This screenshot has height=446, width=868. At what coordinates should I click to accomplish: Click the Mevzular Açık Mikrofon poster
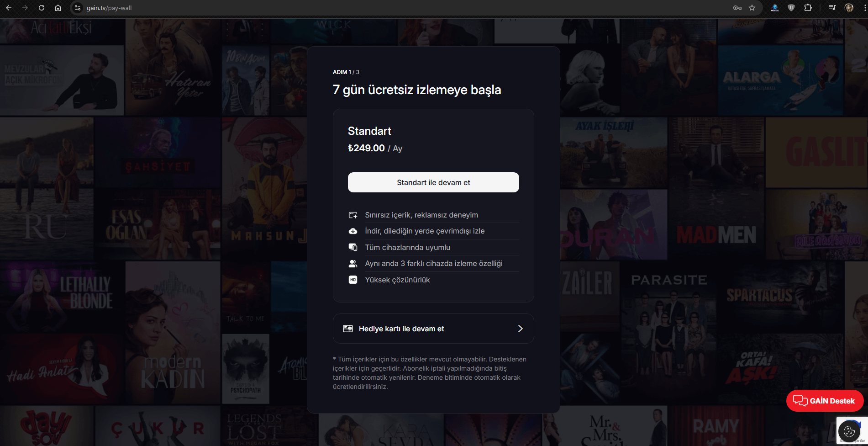click(62, 80)
